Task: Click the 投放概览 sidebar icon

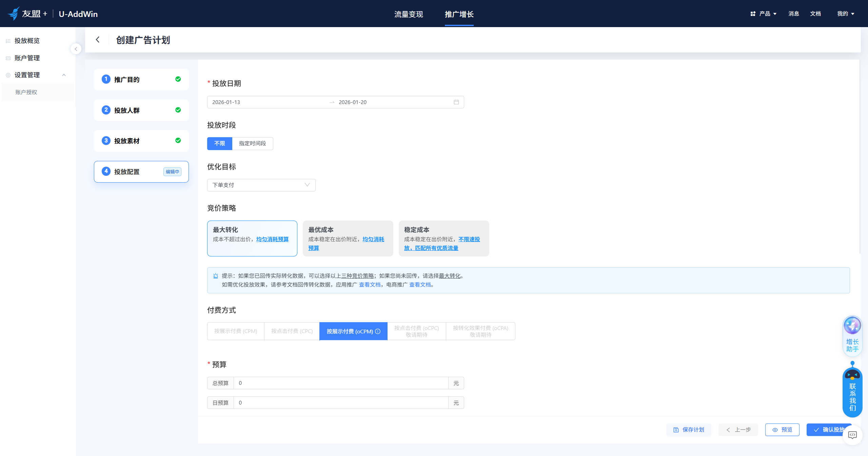Action: (x=8, y=41)
